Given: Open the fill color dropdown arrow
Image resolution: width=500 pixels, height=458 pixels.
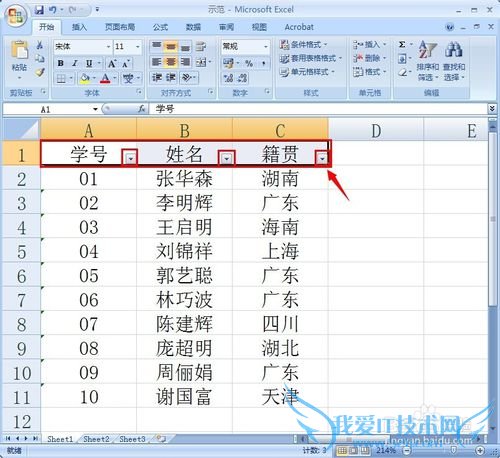Looking at the screenshot, I should point(94,79).
